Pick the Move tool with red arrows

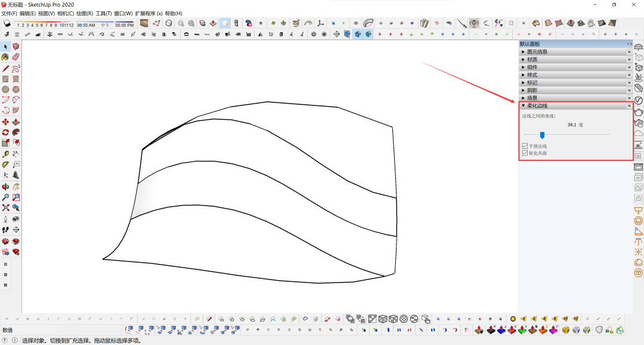pos(5,122)
